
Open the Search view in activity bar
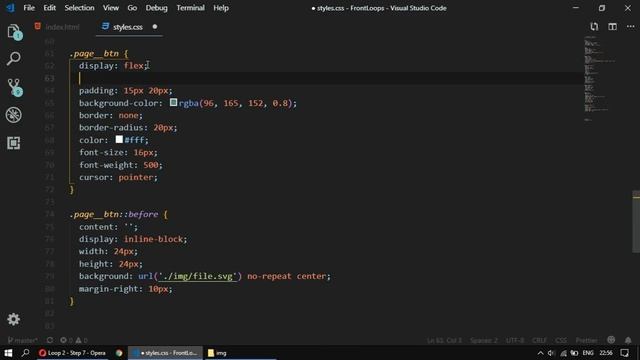point(13,59)
